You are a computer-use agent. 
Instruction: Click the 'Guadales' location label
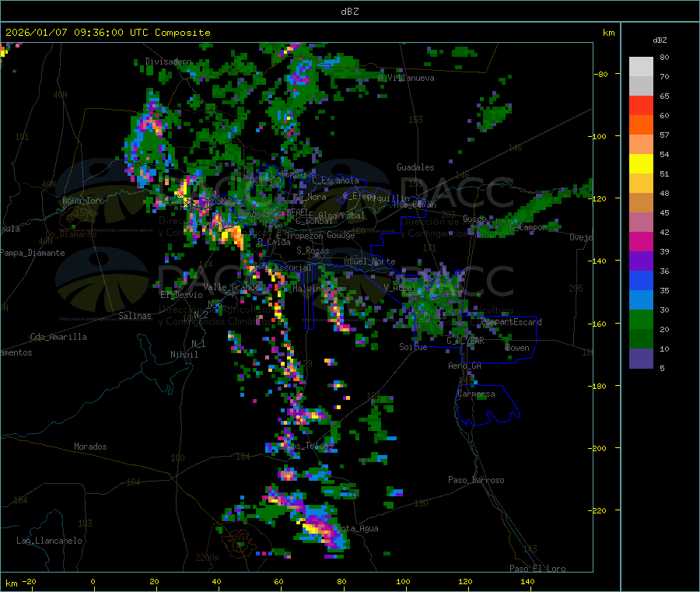pyautogui.click(x=415, y=167)
